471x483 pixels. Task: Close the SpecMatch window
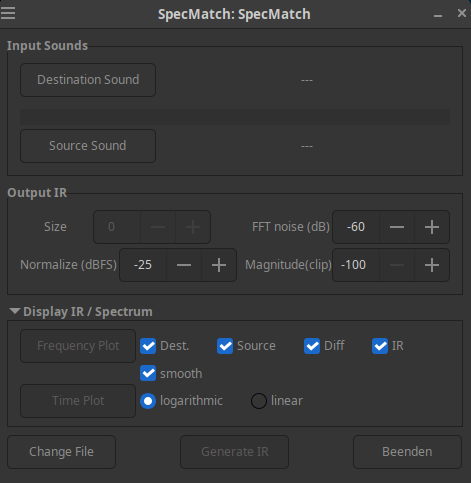coord(462,13)
